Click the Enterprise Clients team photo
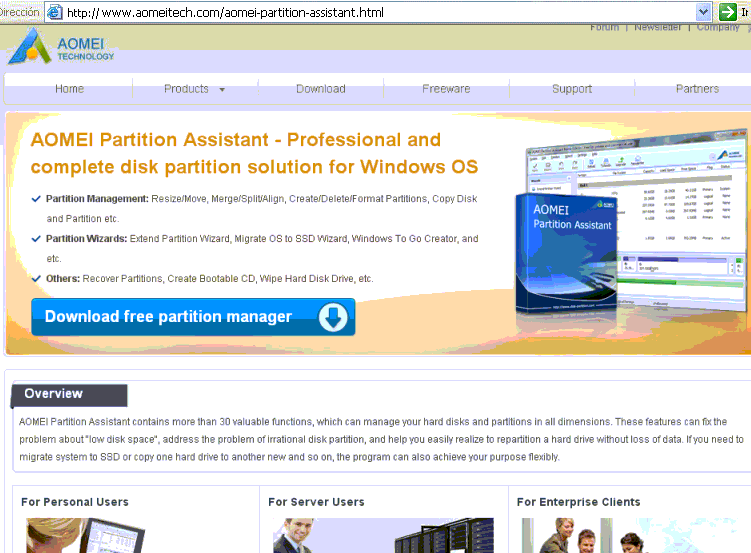 click(x=628, y=535)
